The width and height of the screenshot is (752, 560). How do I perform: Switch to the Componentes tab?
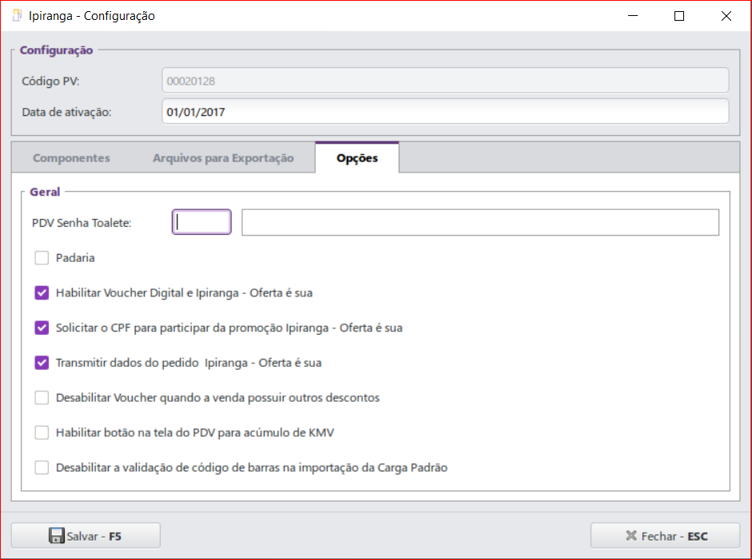tap(71, 158)
